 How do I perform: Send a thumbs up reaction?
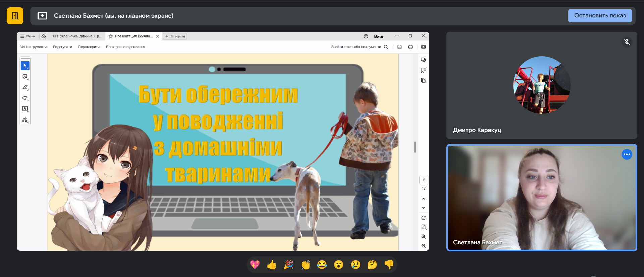tap(272, 265)
